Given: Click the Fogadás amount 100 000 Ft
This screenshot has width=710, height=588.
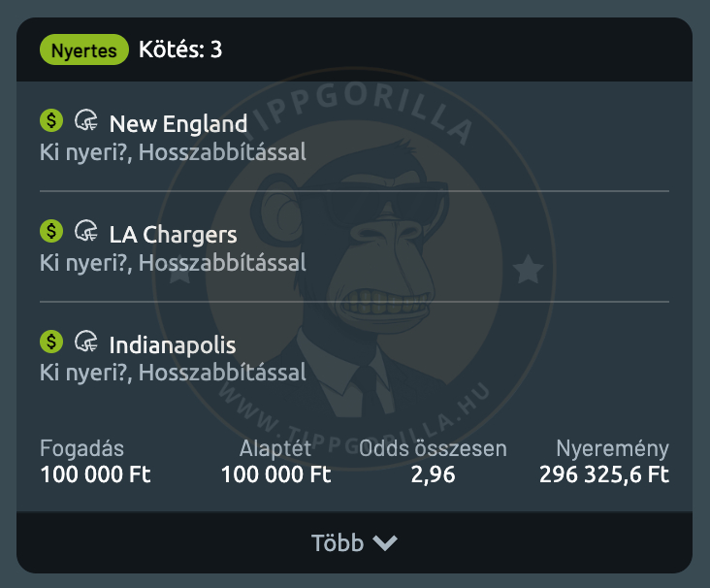Looking at the screenshot, I should pos(96,475).
